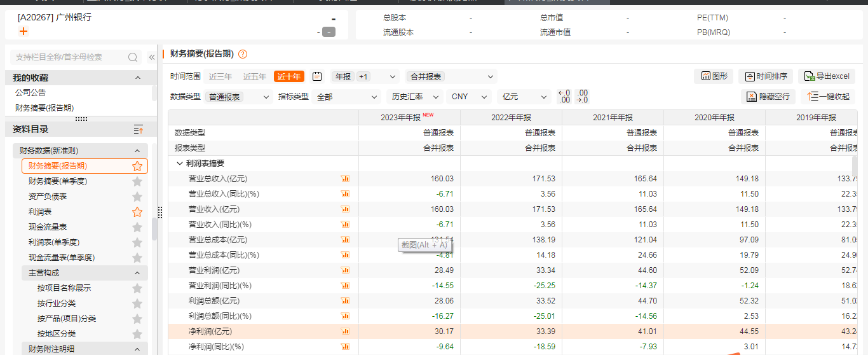The image size is (868, 355).
Task: Collapse sidebar with the double-arrow icon
Action: (152, 57)
